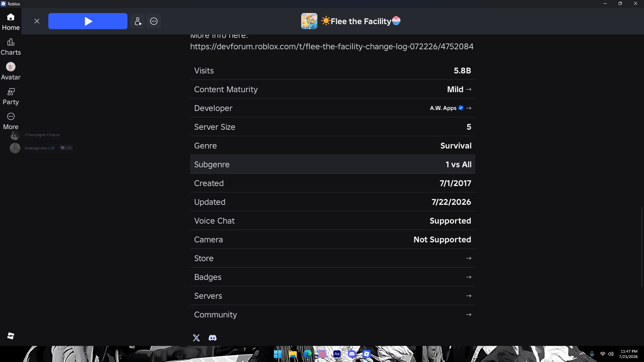The image size is (644, 362).
Task: Close the game details page with X
Action: pos(37,21)
